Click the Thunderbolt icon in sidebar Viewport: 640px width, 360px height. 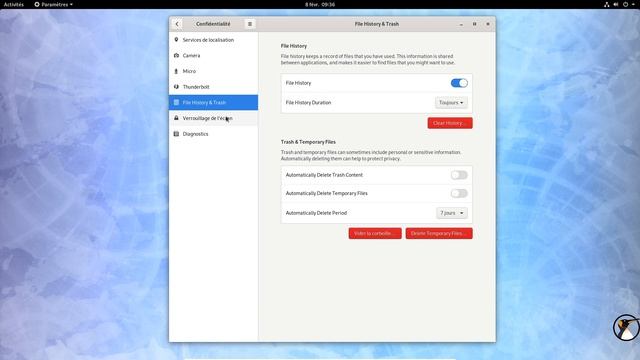tap(176, 87)
